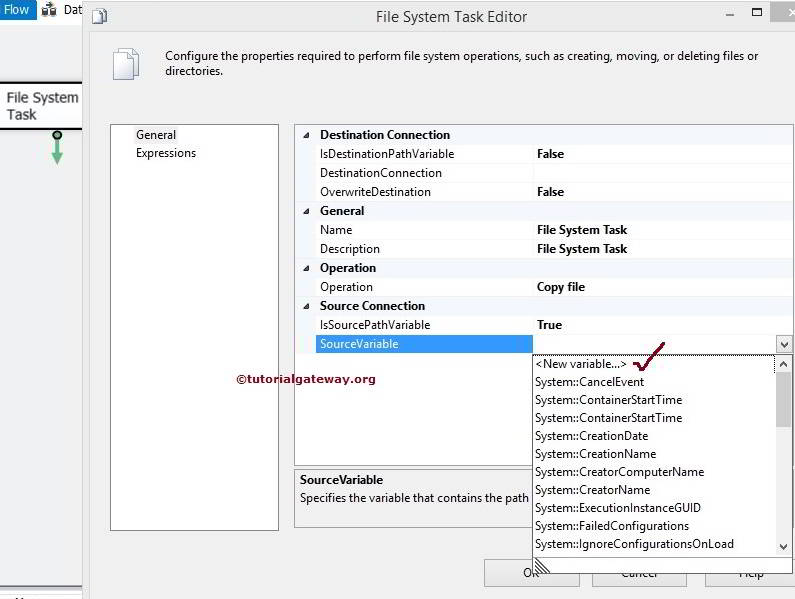Collapse the Operation section
Screen dimensions: 795x599
(306, 268)
